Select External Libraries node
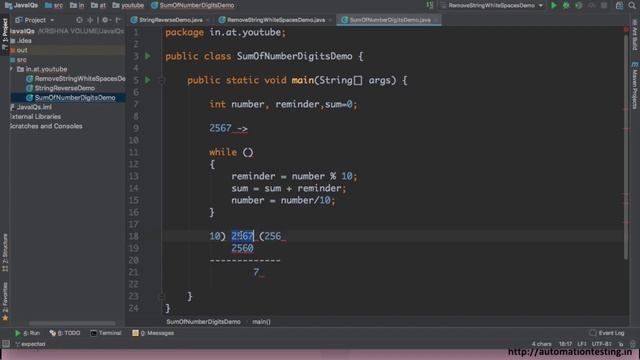 pos(35,116)
